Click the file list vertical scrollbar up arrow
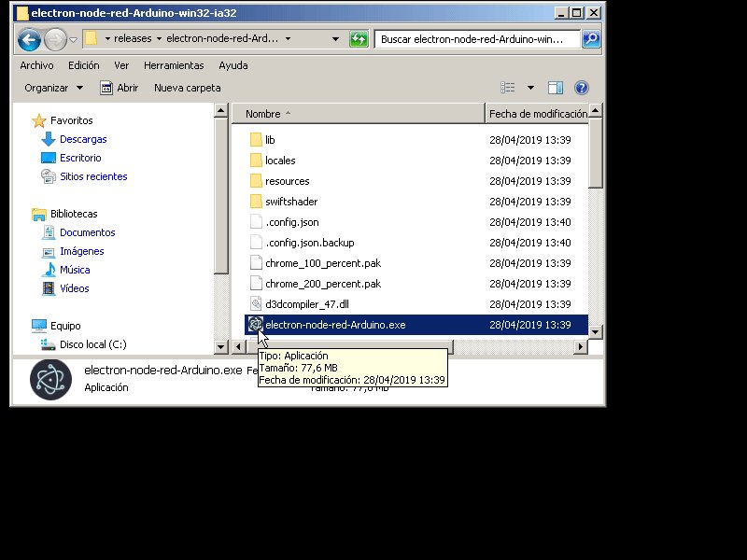This screenshot has height=560, width=747. pyautogui.click(x=596, y=111)
